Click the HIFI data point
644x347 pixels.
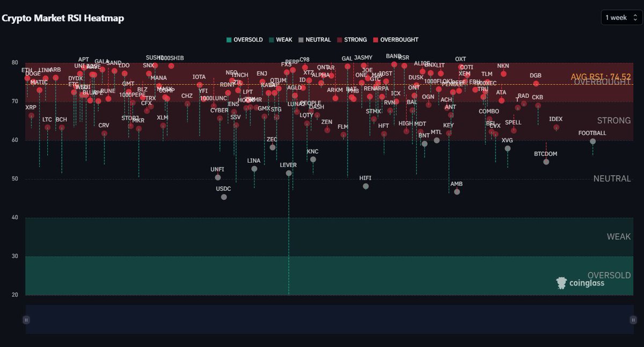tap(366, 186)
